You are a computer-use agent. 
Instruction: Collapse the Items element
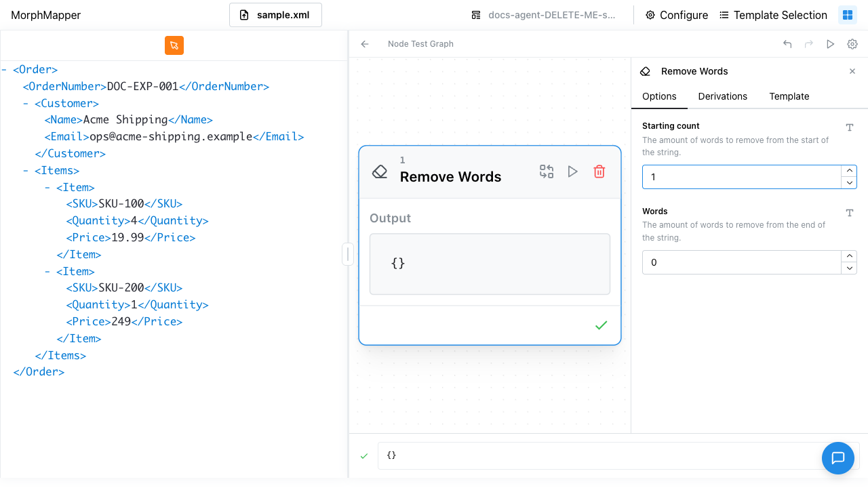[26, 171]
